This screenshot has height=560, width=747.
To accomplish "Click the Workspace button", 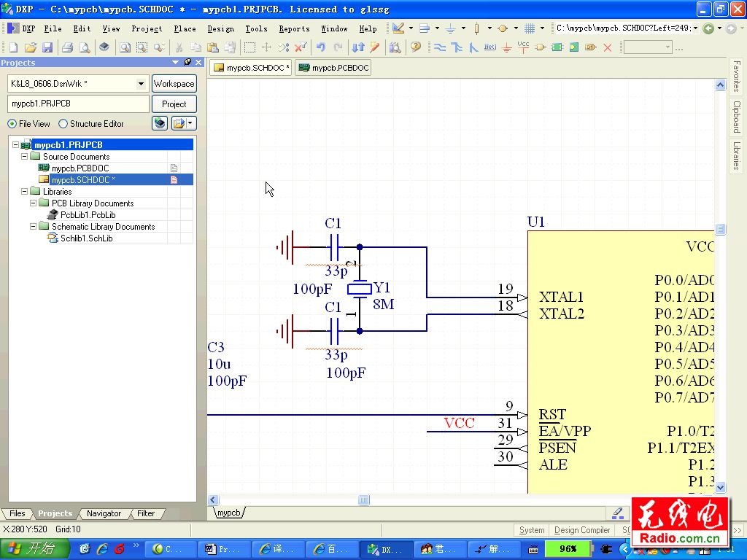I will point(174,84).
